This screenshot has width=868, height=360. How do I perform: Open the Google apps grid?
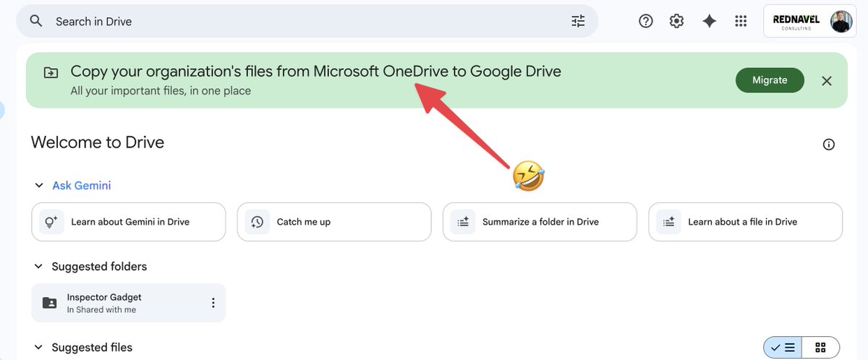pos(741,21)
